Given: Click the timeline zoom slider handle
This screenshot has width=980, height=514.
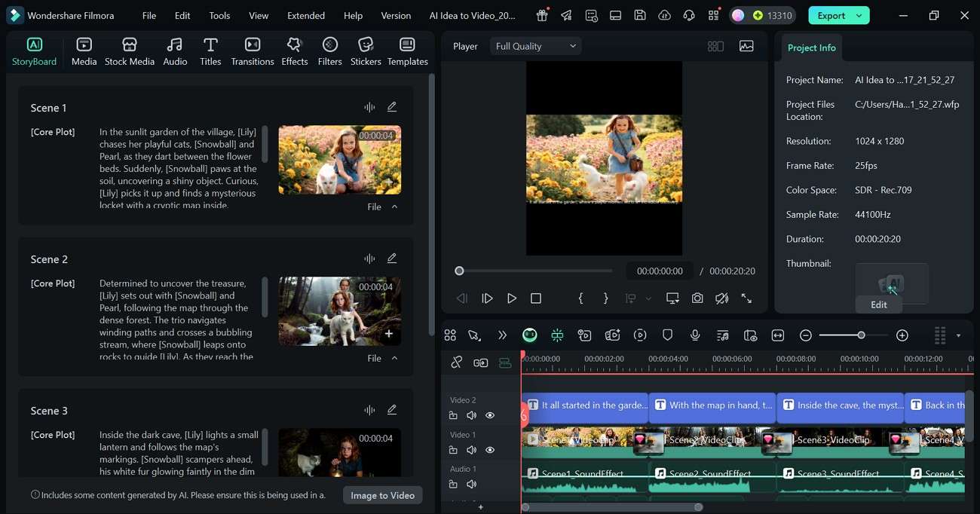Looking at the screenshot, I should [861, 335].
